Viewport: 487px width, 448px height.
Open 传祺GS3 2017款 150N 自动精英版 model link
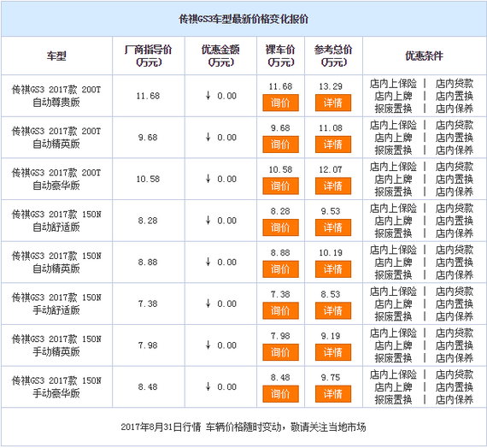pyautogui.click(x=56, y=262)
